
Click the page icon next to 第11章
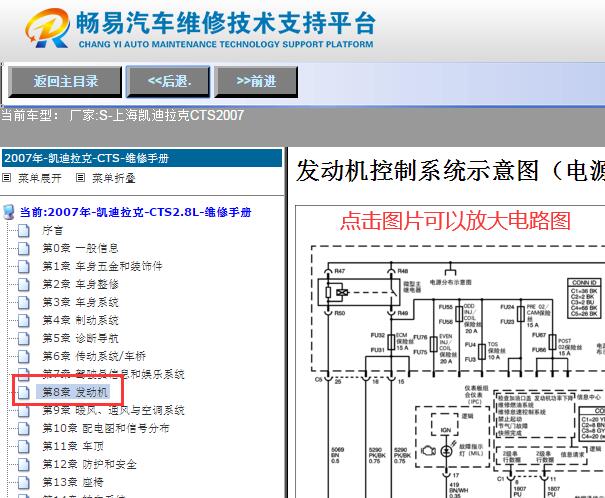click(x=24, y=447)
